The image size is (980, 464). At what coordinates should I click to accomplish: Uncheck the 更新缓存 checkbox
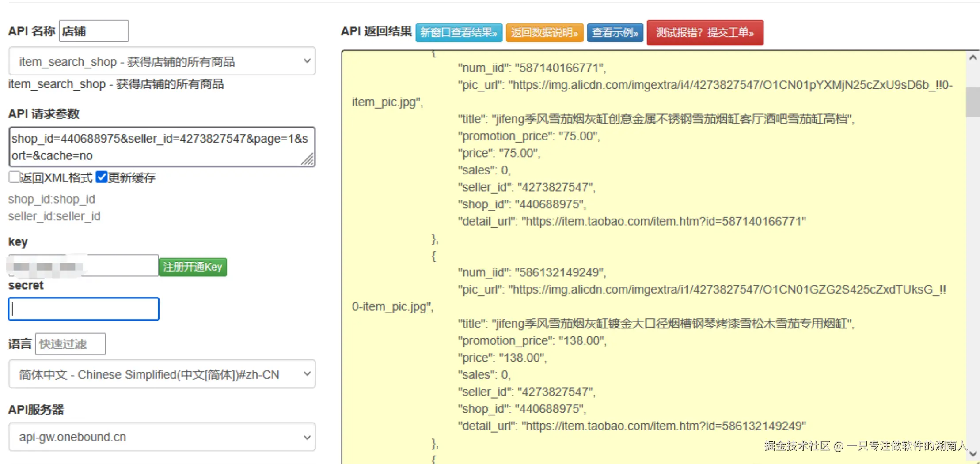click(102, 177)
